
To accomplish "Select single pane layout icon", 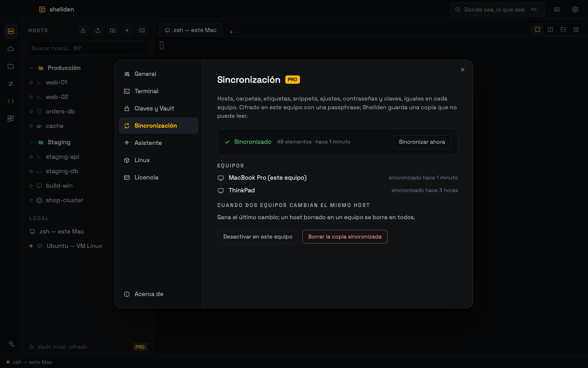I will point(537,29).
